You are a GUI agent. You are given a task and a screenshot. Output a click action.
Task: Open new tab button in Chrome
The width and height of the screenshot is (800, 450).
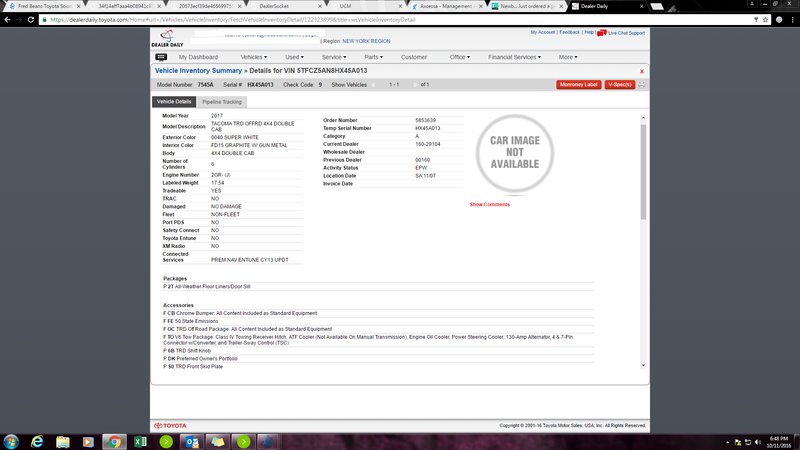pyautogui.click(x=657, y=6)
